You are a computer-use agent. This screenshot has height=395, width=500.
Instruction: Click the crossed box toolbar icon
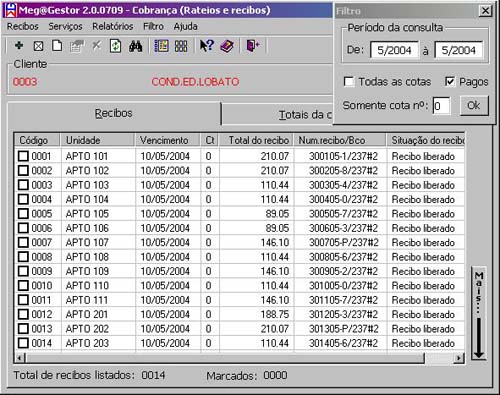coord(38,46)
